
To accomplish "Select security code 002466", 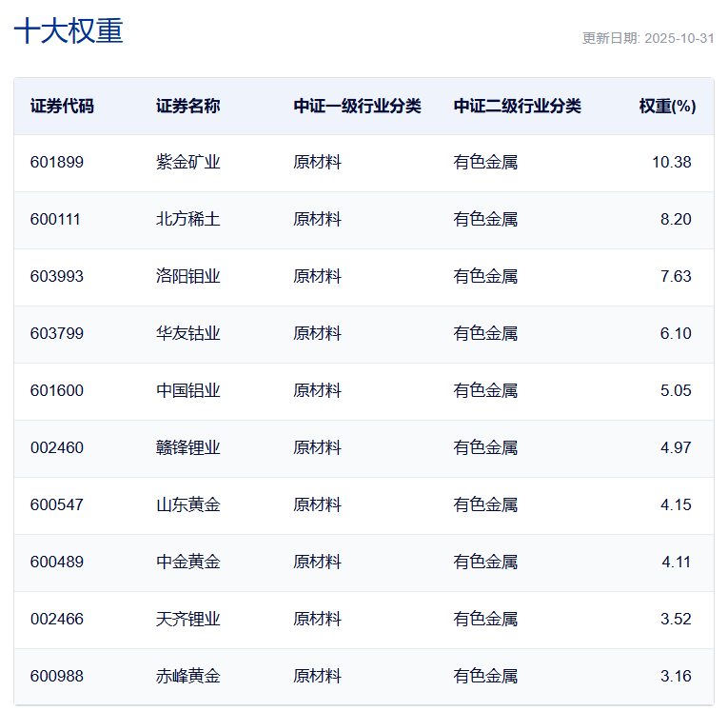I will pos(57,619).
